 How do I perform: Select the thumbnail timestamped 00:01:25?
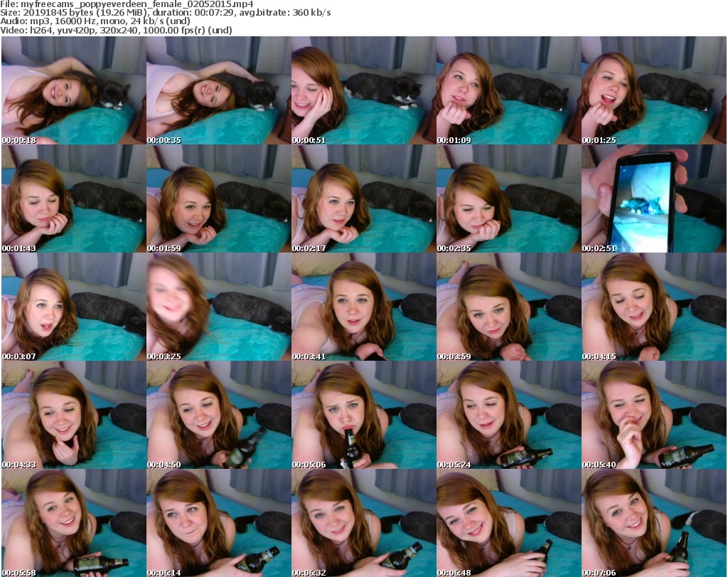tap(654, 90)
